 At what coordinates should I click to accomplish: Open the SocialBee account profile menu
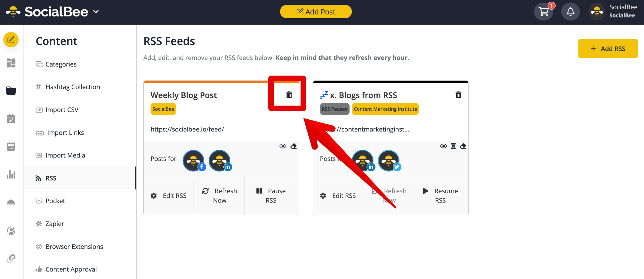(x=613, y=12)
